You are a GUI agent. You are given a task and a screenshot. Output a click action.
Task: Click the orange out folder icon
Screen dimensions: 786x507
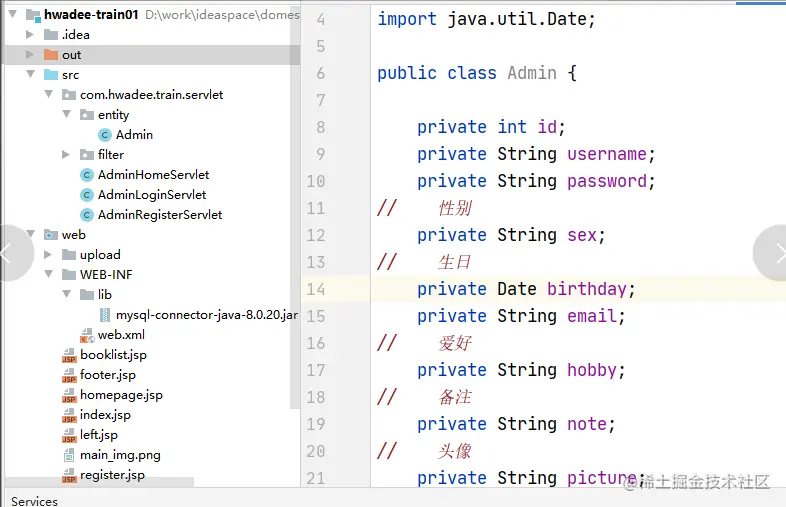pos(51,54)
